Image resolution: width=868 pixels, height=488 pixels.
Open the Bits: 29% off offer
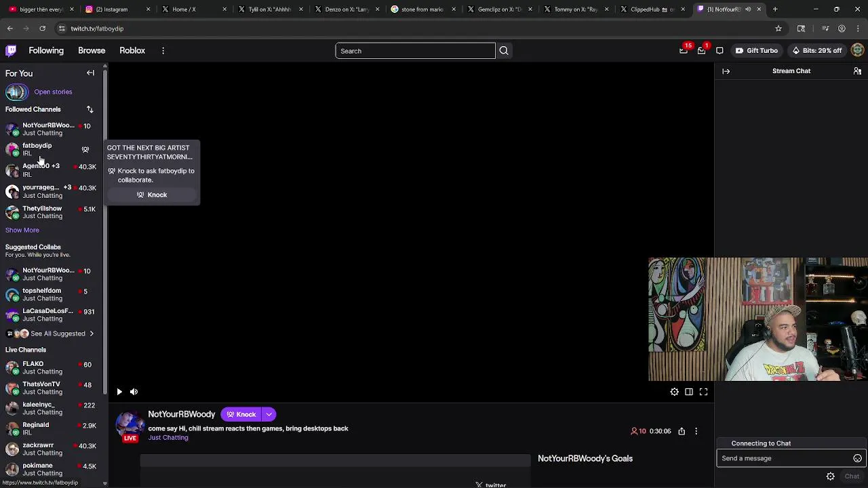816,51
